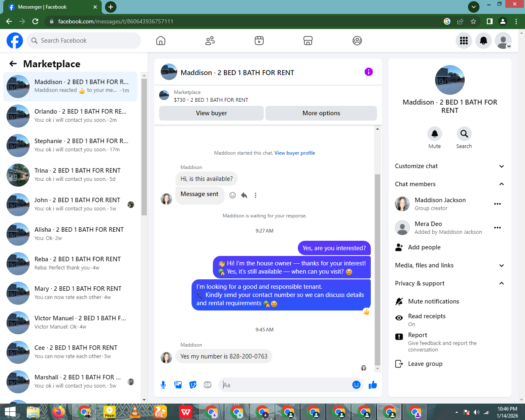
Task: Click View buyer button
Action: click(211, 113)
